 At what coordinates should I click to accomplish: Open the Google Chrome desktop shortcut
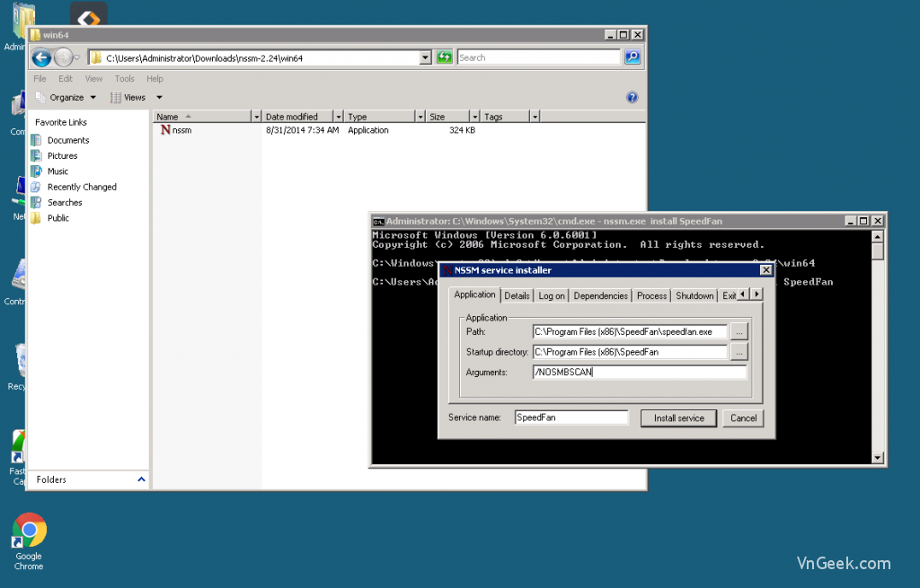(29, 541)
